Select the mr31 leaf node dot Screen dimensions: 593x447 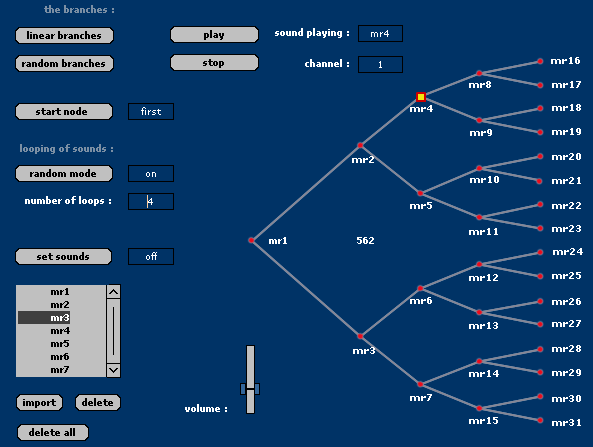(x=540, y=420)
